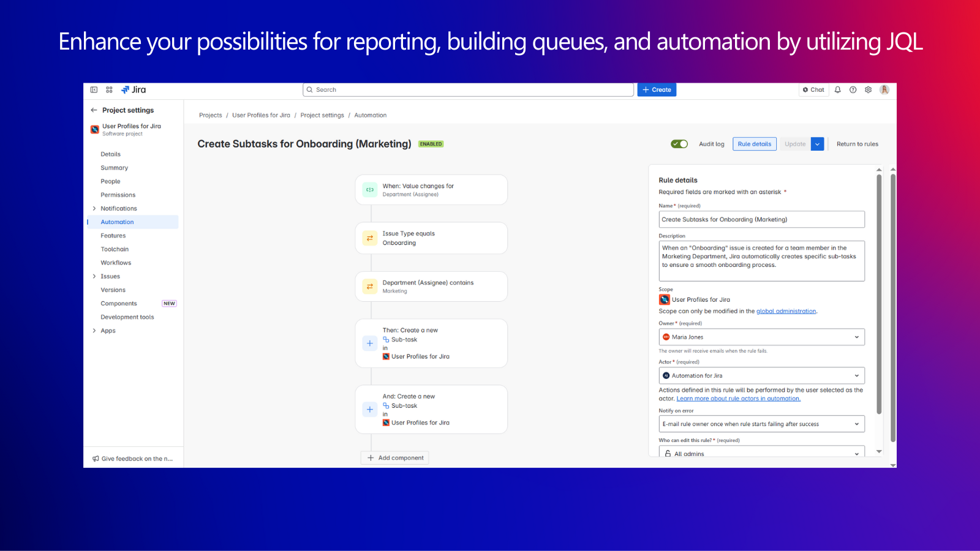The width and height of the screenshot is (980, 551).
Task: Expand the Apps sidebar section
Action: (94, 331)
